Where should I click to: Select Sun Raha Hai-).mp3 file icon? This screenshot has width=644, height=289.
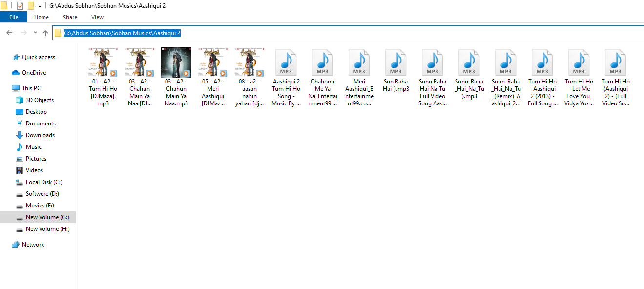pyautogui.click(x=396, y=62)
